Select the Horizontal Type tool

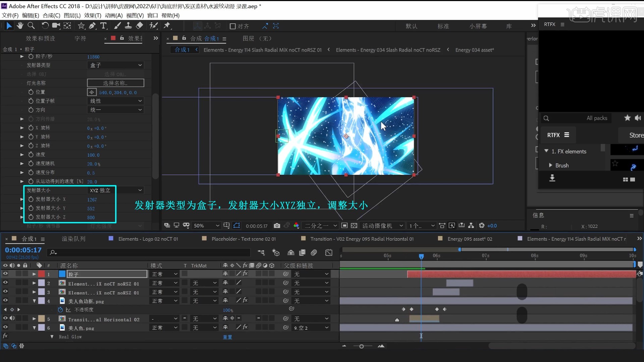104,26
